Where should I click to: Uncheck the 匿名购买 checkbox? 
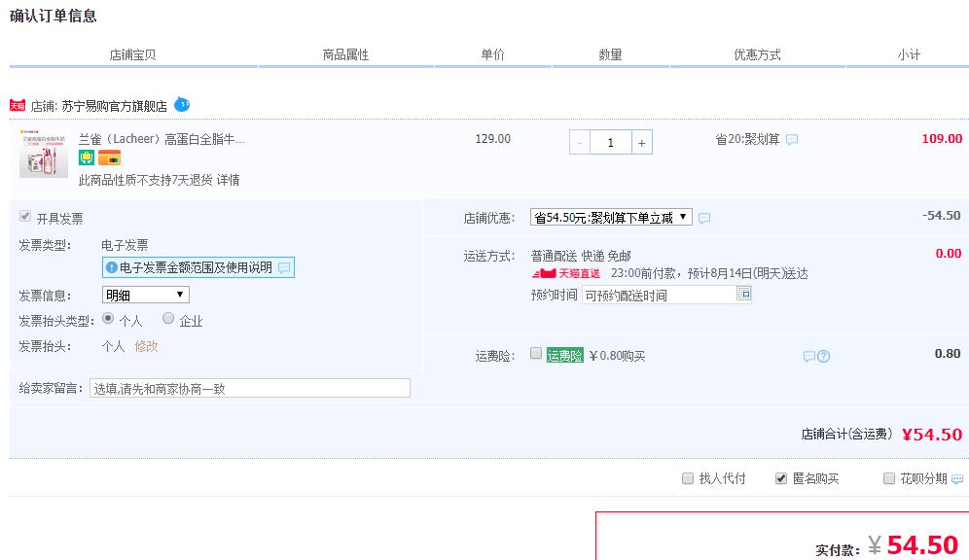(781, 478)
